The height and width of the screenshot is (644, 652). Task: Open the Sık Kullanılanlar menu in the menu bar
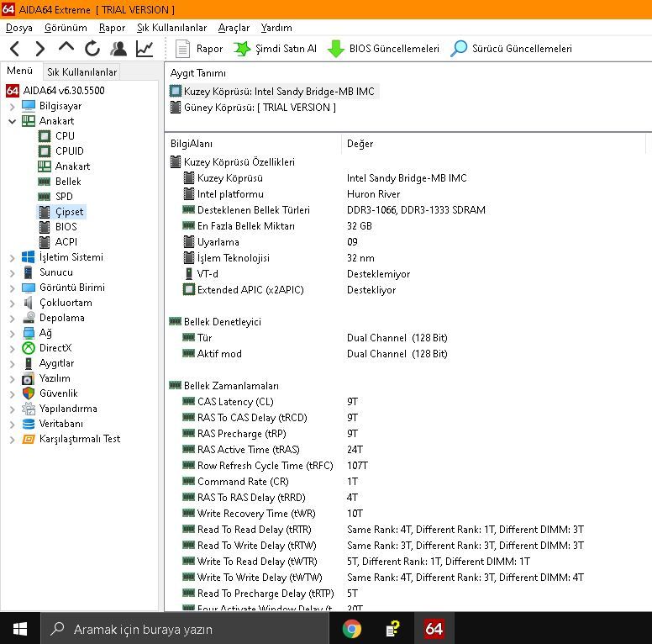pos(171,28)
